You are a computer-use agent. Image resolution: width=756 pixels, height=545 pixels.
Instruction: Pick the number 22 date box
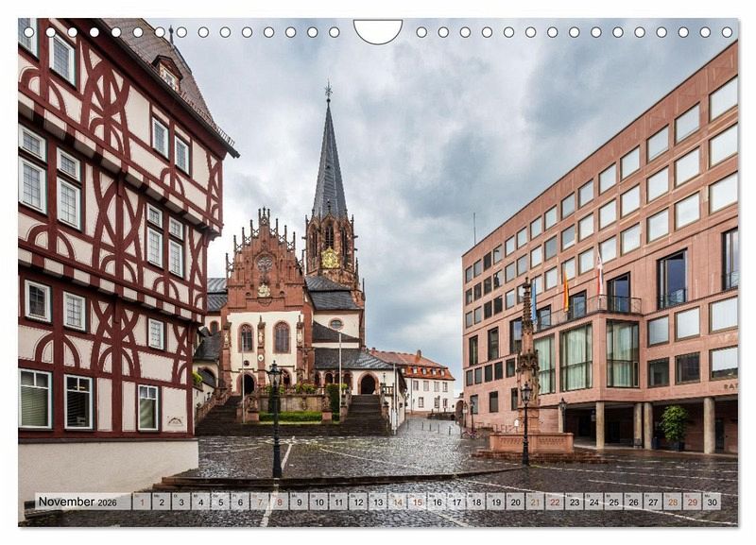pyautogui.click(x=555, y=502)
